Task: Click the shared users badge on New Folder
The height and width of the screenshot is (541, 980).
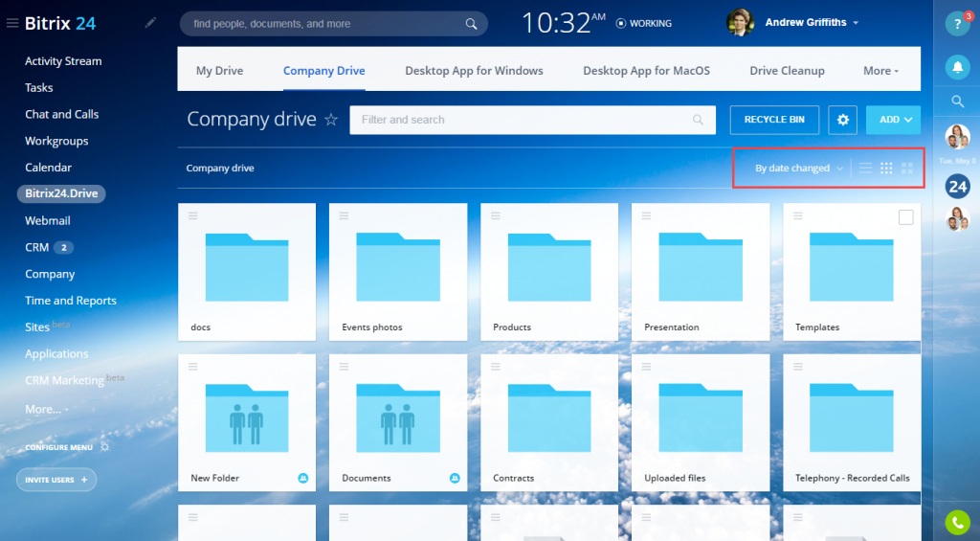Action: click(303, 478)
